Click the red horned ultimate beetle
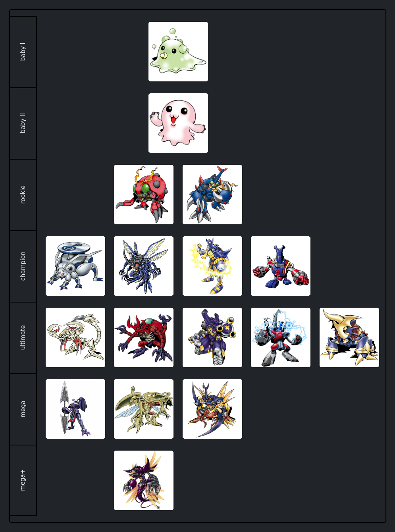Screen dimensions: 395x532 [144, 337]
